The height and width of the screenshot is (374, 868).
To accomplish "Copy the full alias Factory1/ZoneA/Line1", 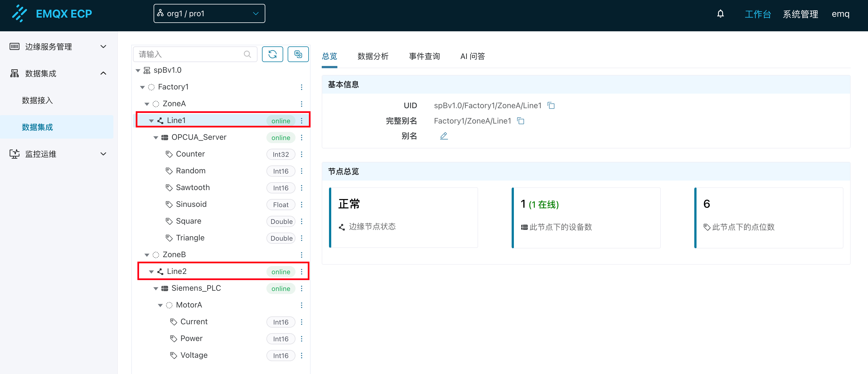I will (521, 121).
